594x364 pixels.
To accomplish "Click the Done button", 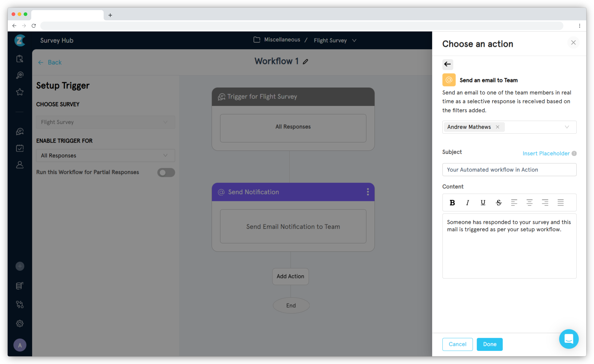I will click(x=490, y=344).
